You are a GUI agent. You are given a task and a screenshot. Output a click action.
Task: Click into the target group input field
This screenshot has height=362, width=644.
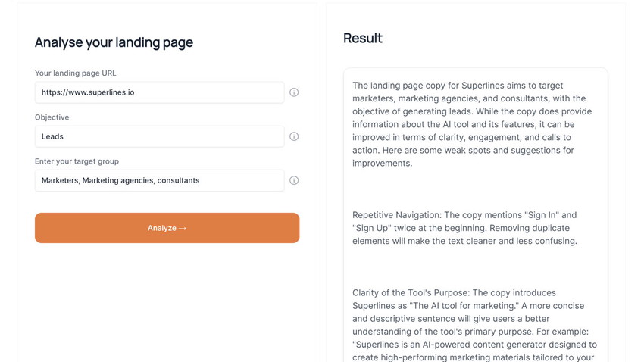[x=159, y=180]
